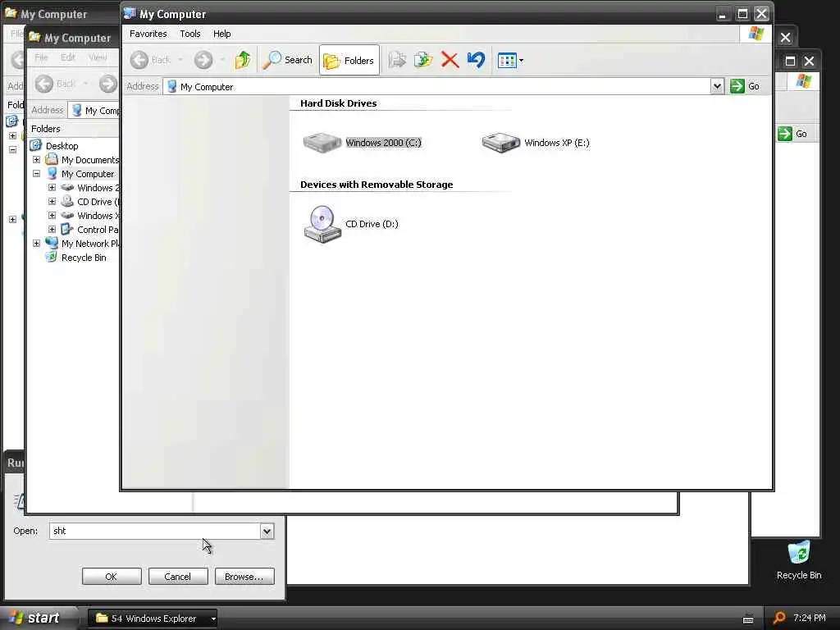Select the Windows XP (E:) drive
Image resolution: width=840 pixels, height=630 pixels.
(536, 143)
